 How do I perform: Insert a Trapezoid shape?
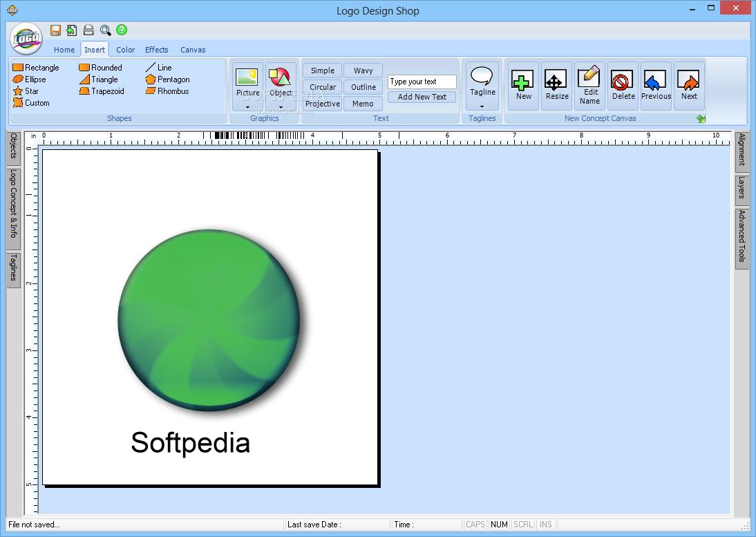[102, 91]
